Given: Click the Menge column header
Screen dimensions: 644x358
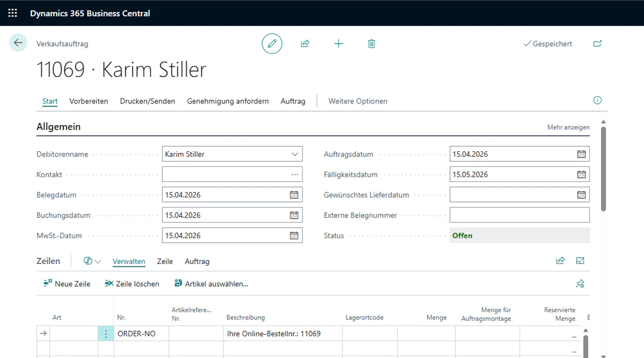Looking at the screenshot, I should pos(437,318).
